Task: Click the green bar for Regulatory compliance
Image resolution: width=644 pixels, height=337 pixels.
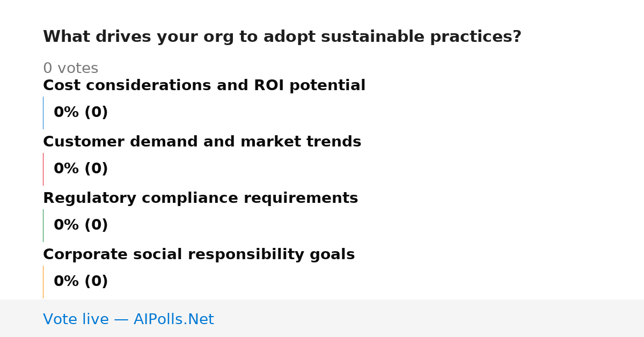Action: 43,225
